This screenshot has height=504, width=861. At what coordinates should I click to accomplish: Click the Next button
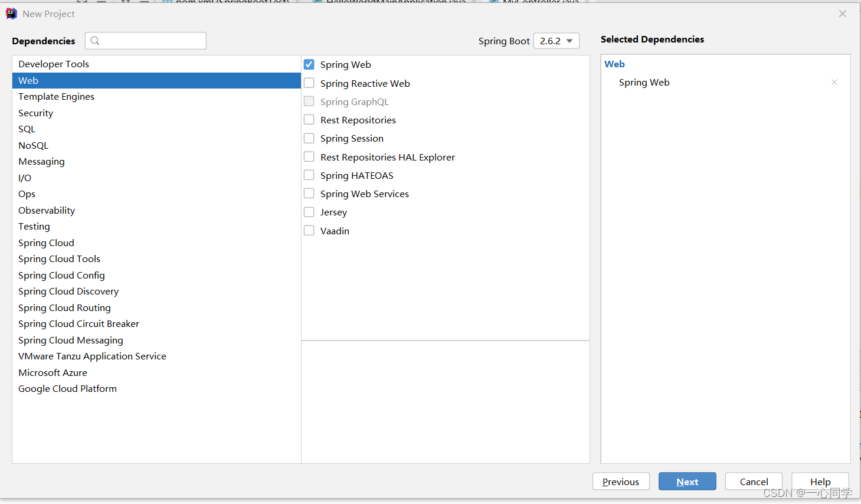[x=687, y=482]
